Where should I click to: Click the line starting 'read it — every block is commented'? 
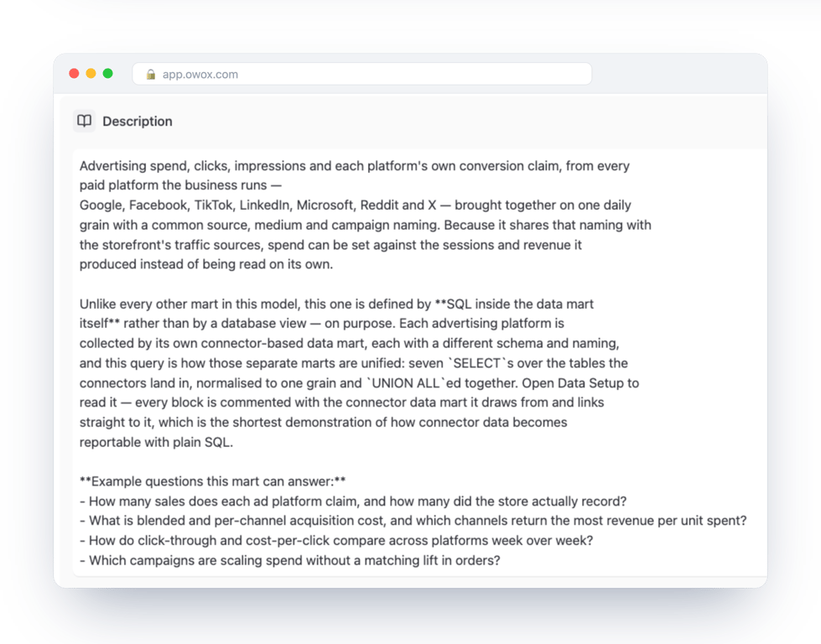pyautogui.click(x=342, y=402)
